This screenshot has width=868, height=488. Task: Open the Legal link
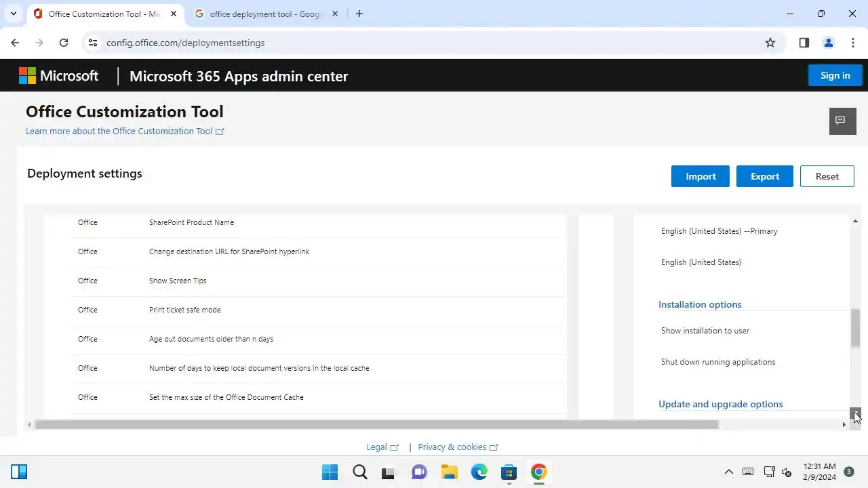point(382,447)
